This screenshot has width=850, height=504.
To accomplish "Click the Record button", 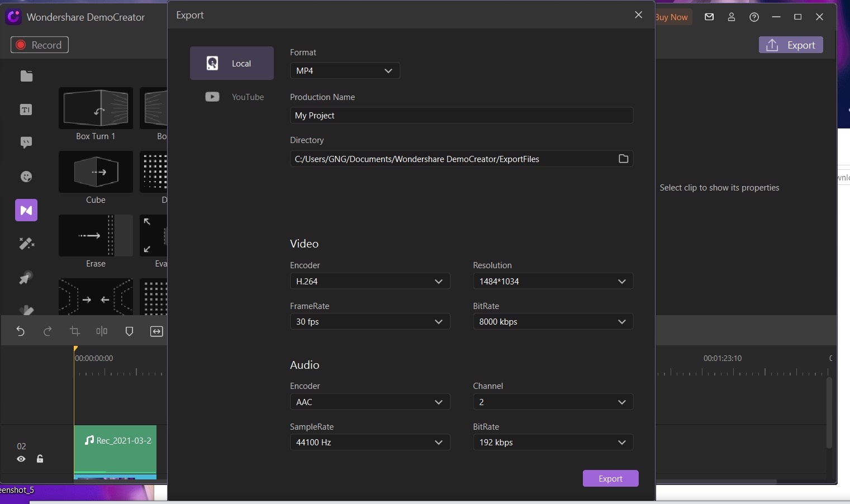I will click(x=40, y=45).
